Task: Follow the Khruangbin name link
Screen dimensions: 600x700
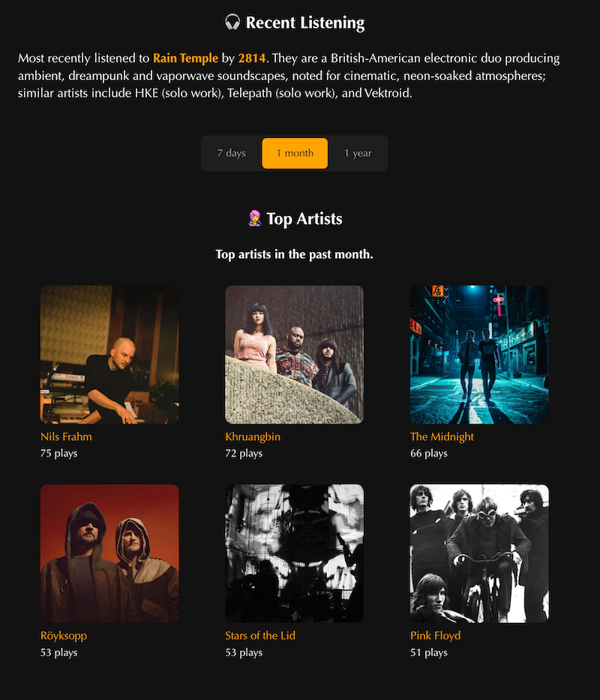Action: [253, 437]
